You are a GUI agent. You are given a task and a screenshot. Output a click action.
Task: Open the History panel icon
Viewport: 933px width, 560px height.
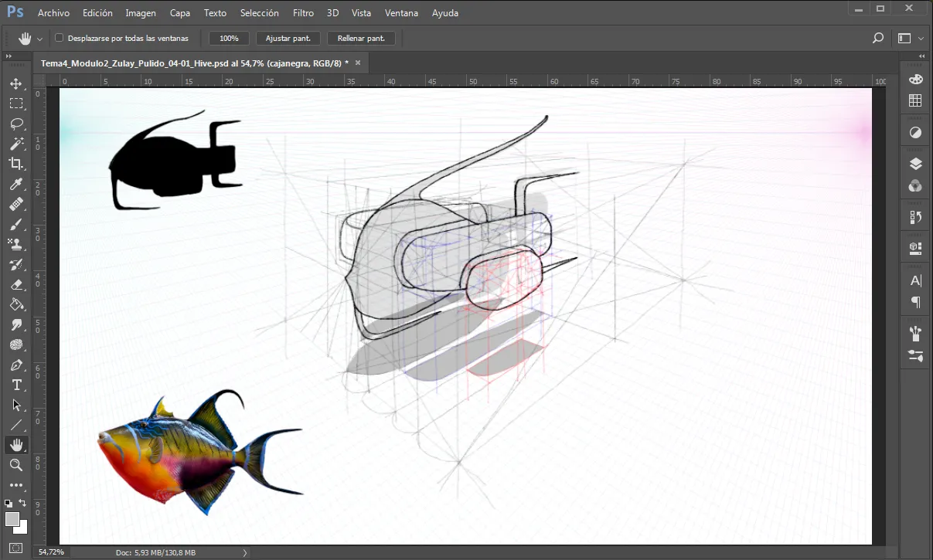click(x=915, y=217)
